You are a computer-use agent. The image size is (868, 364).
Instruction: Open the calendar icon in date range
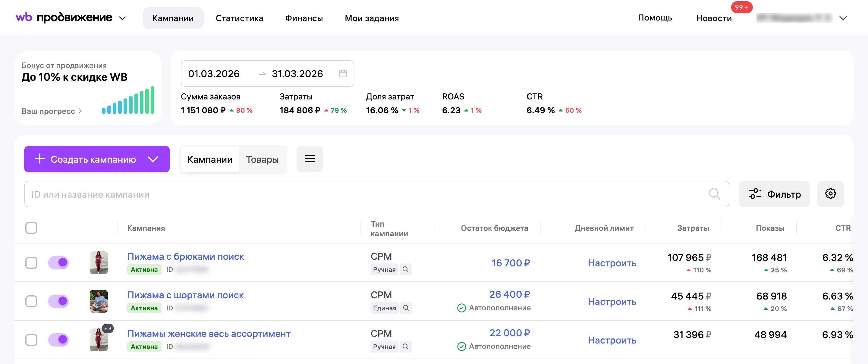click(x=343, y=74)
